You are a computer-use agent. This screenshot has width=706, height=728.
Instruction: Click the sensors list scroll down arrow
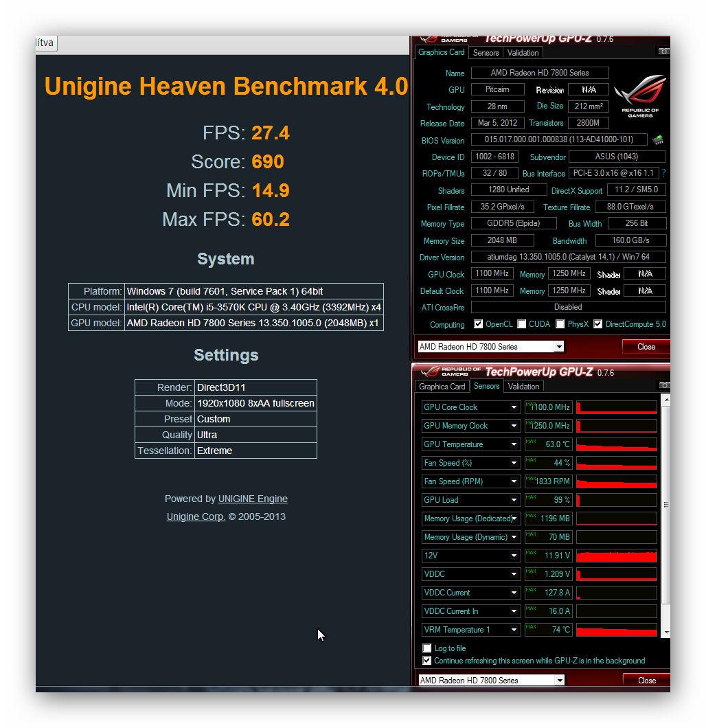point(667,633)
